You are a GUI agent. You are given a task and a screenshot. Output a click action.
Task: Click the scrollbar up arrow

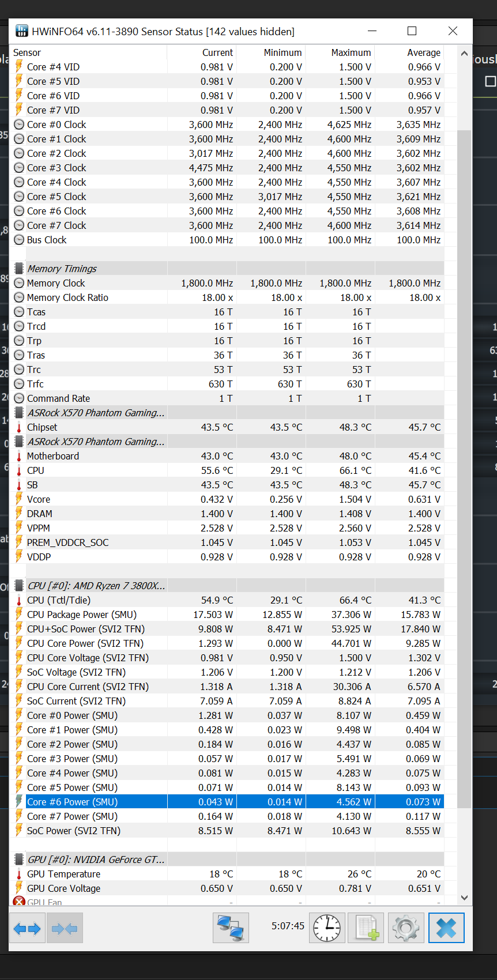464,53
